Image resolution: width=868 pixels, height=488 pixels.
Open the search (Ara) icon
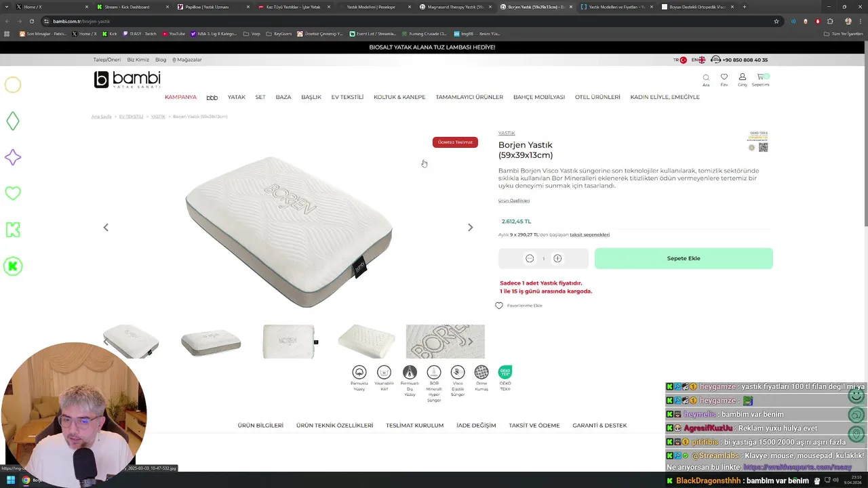[706, 79]
